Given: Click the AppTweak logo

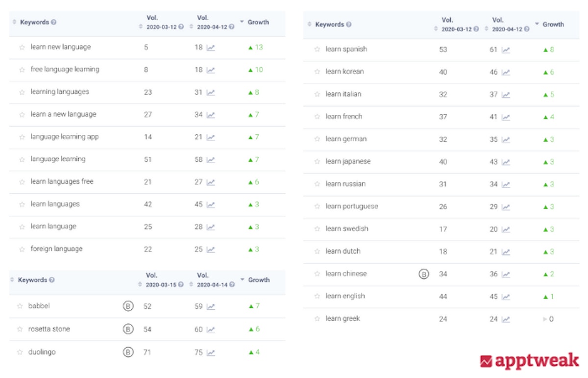Looking at the screenshot, I should [529, 362].
